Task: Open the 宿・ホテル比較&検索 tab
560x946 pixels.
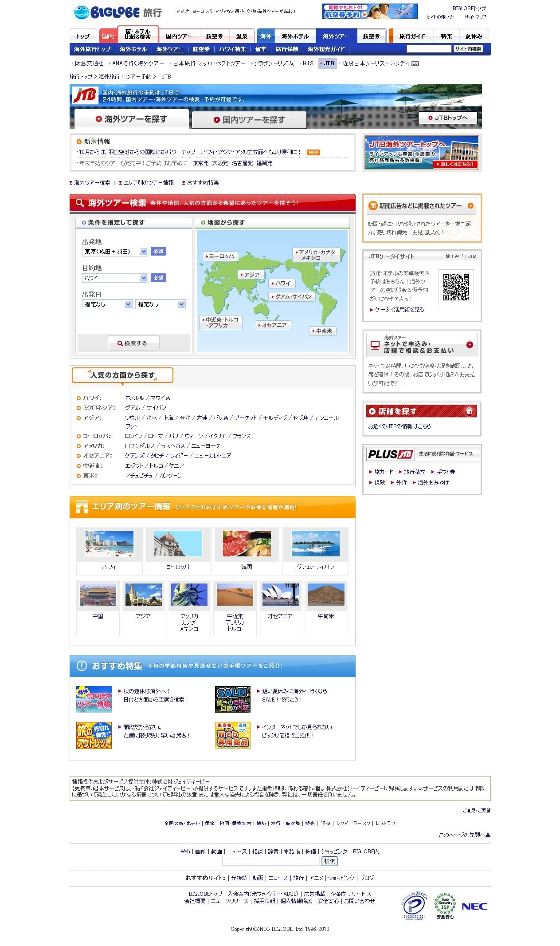Action: point(138,34)
